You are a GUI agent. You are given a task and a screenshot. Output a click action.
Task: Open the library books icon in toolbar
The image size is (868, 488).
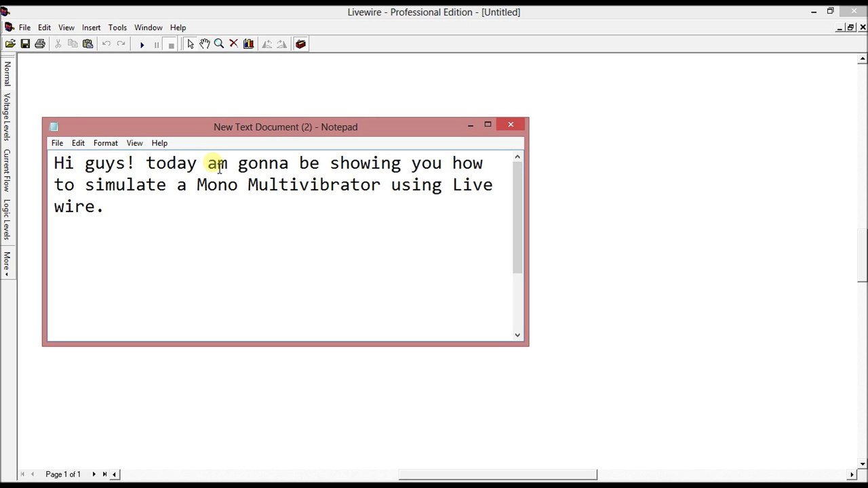pyautogui.click(x=249, y=44)
